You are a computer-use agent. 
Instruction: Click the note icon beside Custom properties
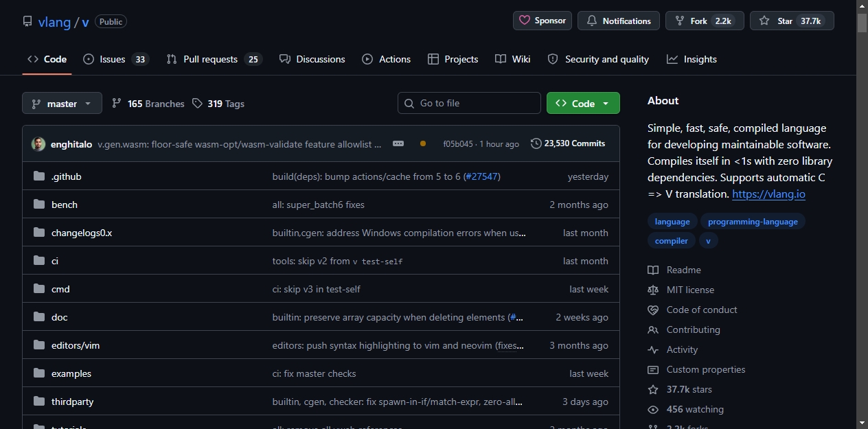(x=653, y=369)
